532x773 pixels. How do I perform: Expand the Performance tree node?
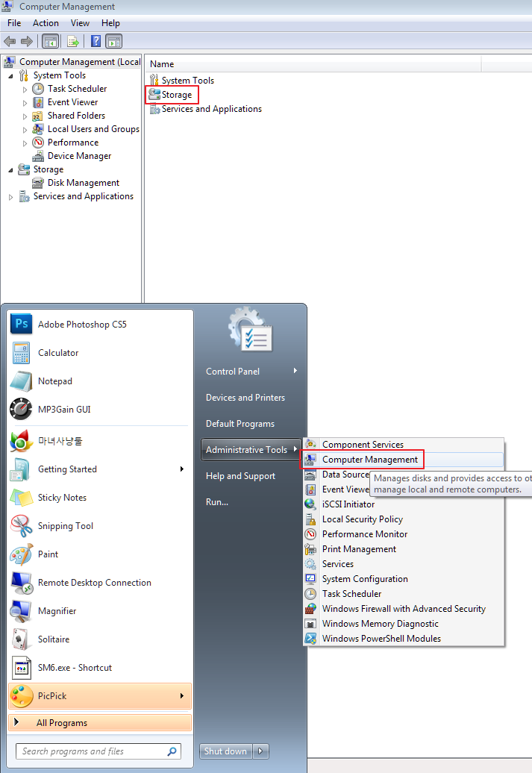[25, 143]
